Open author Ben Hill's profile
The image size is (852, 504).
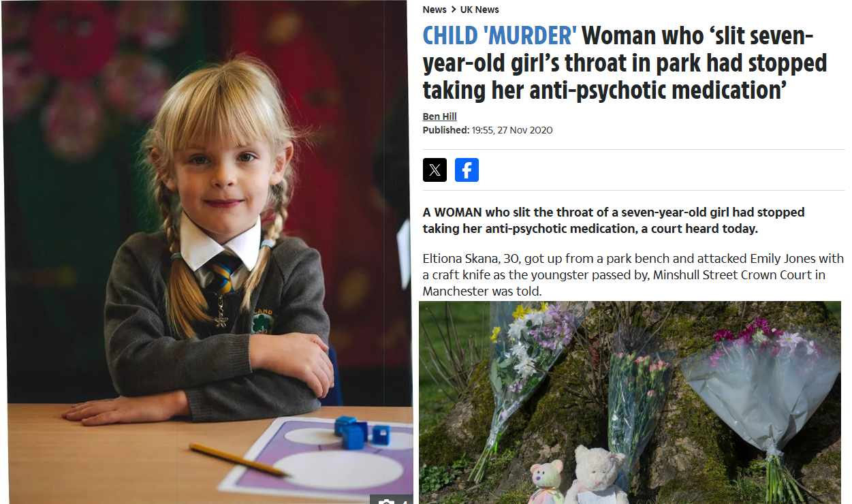(x=440, y=116)
